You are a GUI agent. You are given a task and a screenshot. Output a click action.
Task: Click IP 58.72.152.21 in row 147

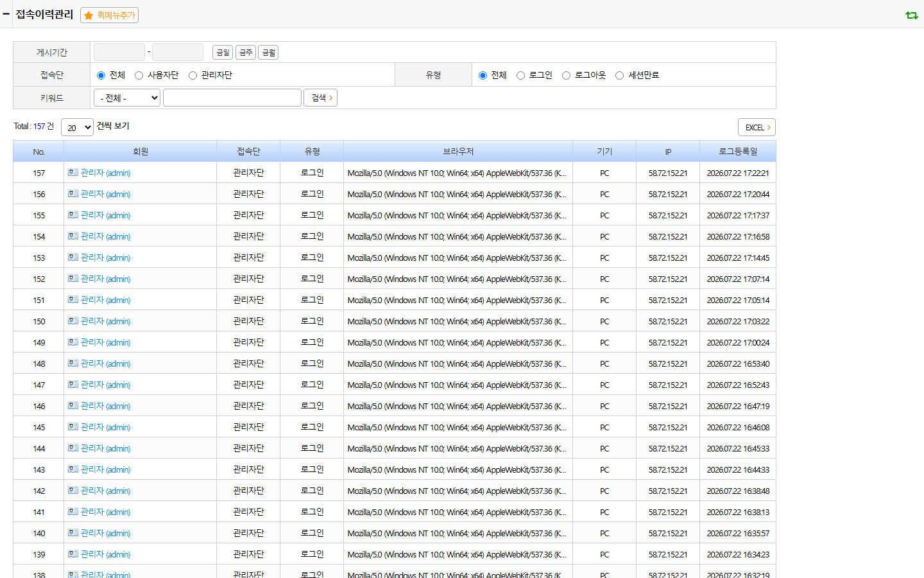pyautogui.click(x=668, y=385)
